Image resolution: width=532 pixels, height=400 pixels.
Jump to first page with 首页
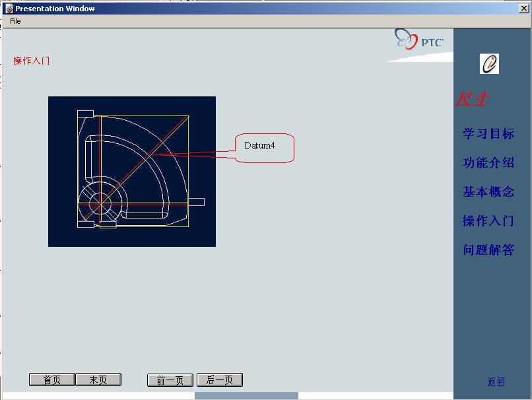51,380
